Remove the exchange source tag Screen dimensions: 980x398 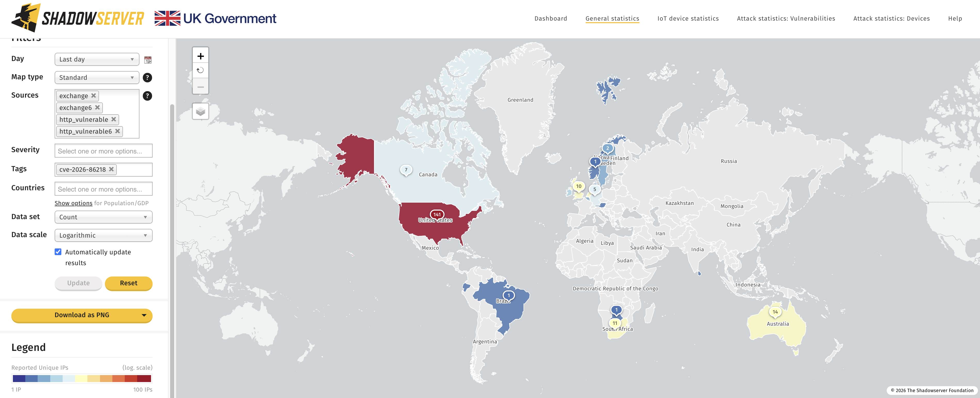[x=94, y=96]
